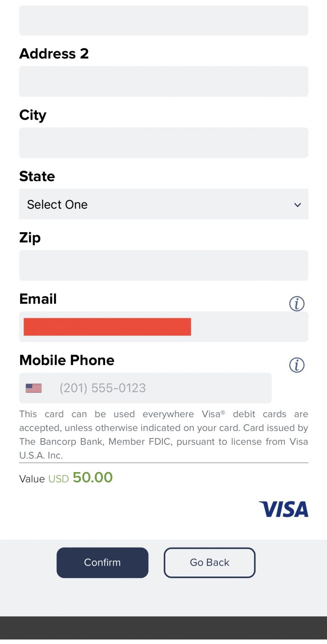327x644 pixels.
Task: Click the Go Back button
Action: (209, 562)
